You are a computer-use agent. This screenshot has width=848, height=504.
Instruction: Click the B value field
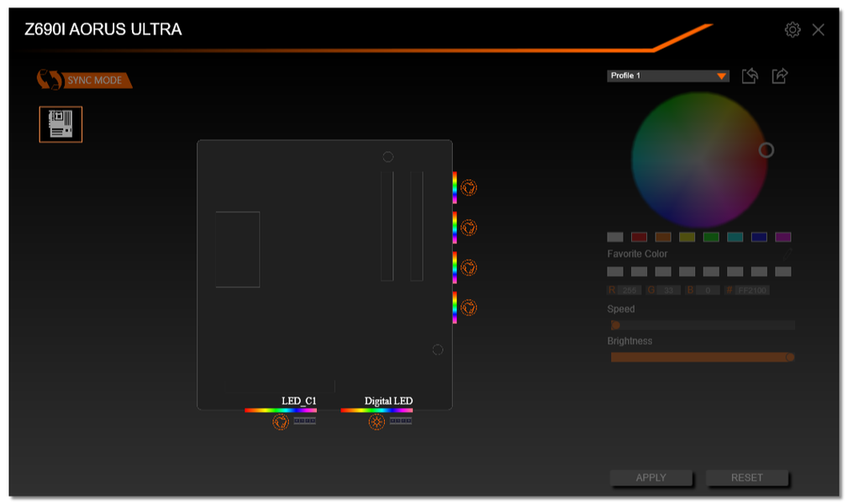point(708,291)
